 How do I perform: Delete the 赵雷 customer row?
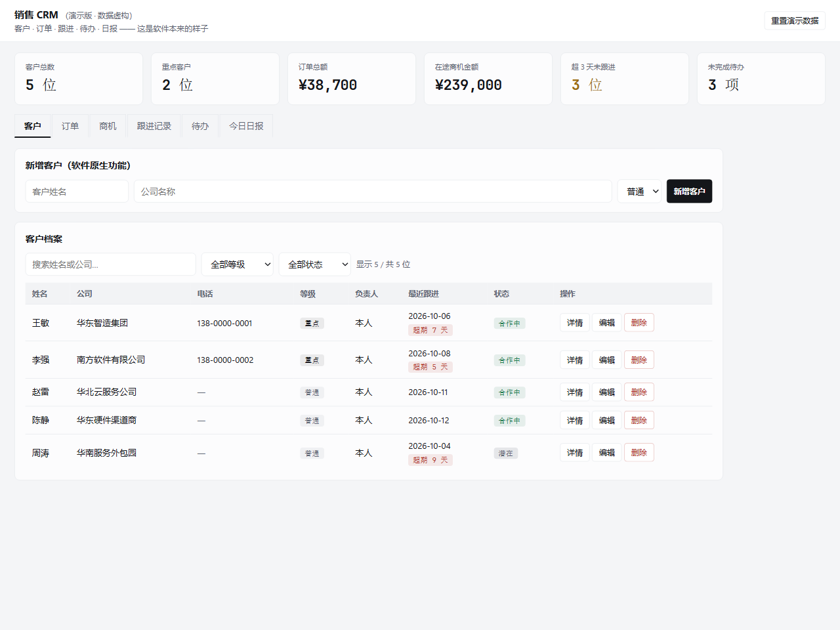click(x=639, y=392)
